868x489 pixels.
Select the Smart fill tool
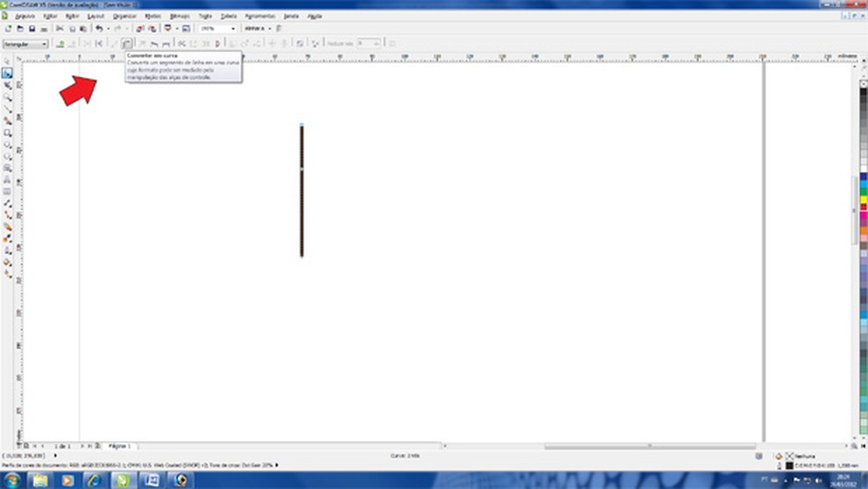pos(7,121)
